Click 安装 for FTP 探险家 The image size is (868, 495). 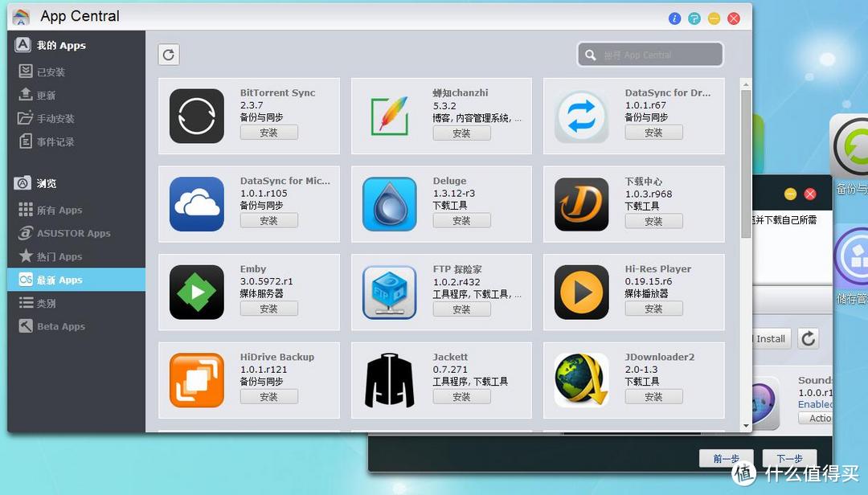point(461,309)
